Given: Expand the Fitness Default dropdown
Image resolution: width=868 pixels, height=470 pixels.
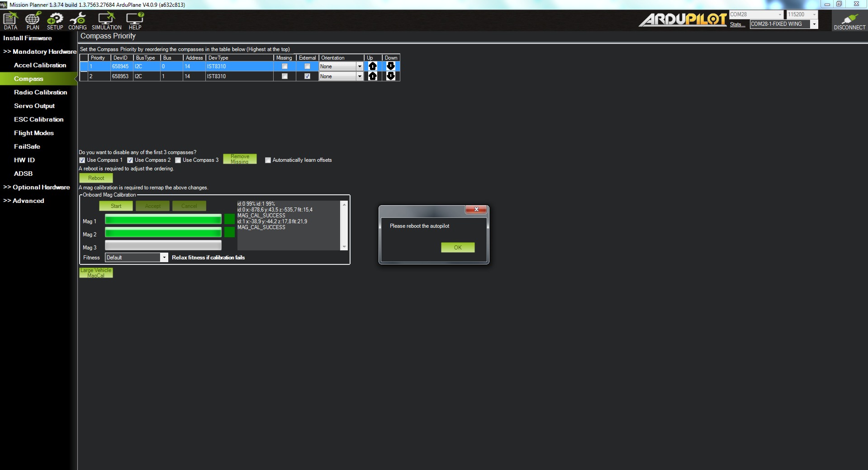Looking at the screenshot, I should [164, 258].
